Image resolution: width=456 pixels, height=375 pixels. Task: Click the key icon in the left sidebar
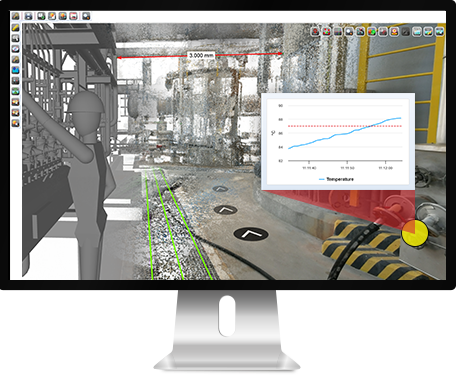click(x=15, y=59)
